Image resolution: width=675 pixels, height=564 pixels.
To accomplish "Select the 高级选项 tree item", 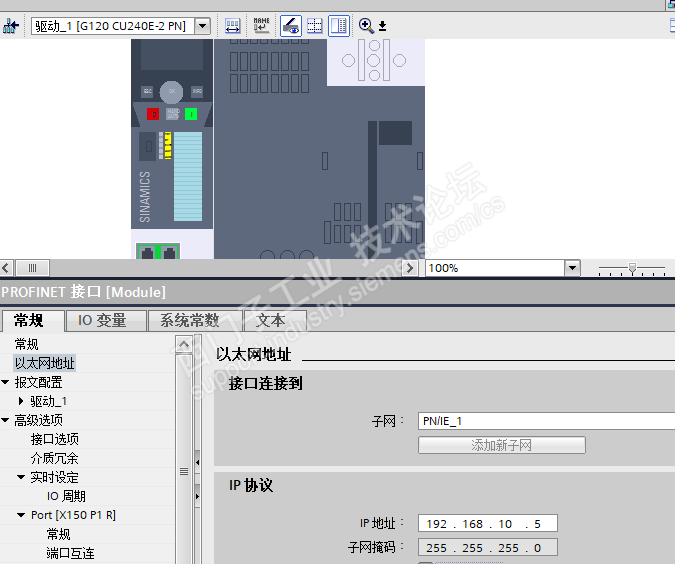I will [39, 420].
